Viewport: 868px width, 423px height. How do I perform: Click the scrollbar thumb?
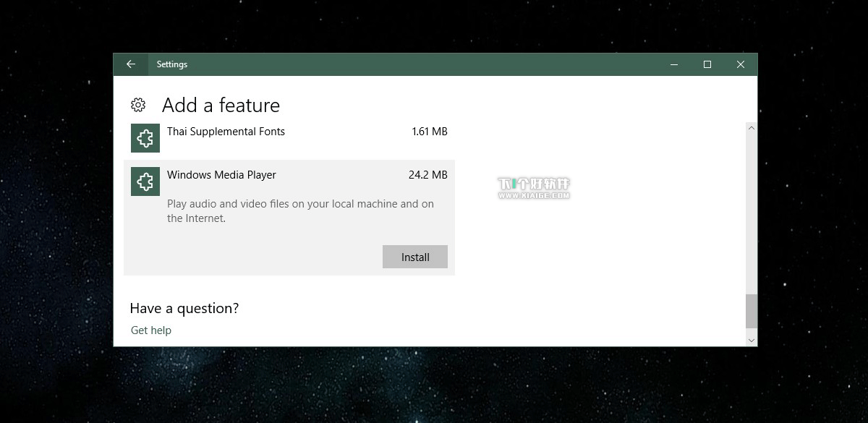(x=751, y=312)
